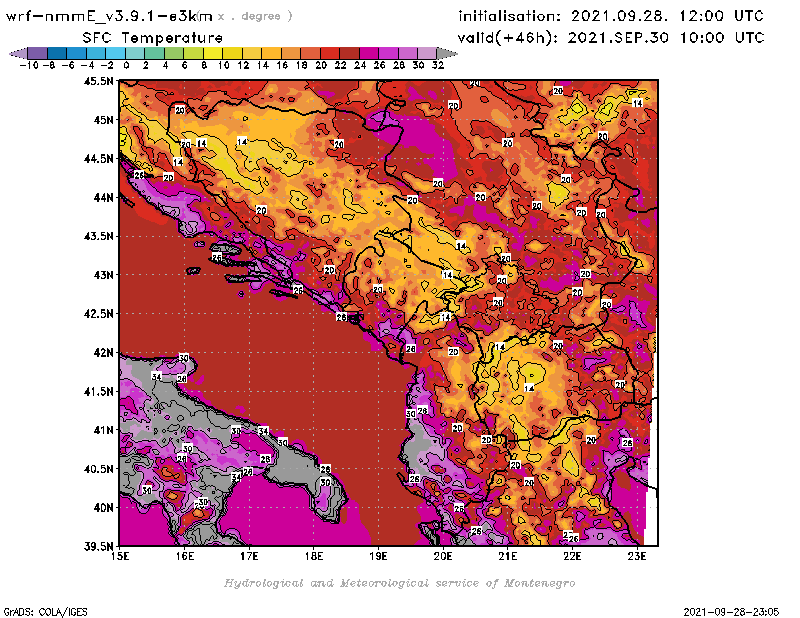Select the legend value '0'
Viewport: 800px width, 618px height.
pos(126,65)
